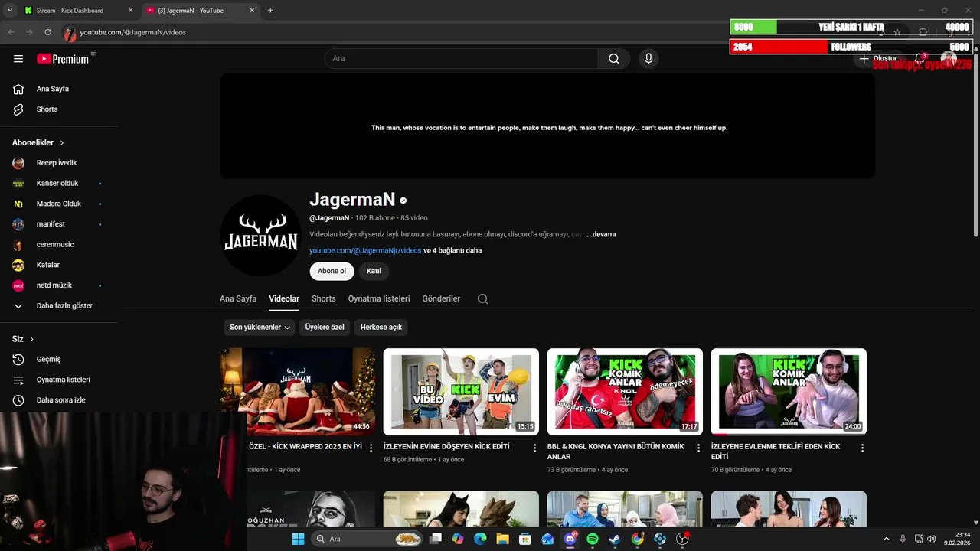Open options for BBL & KNGL Konya video
This screenshot has height=551, width=980.
(x=698, y=448)
